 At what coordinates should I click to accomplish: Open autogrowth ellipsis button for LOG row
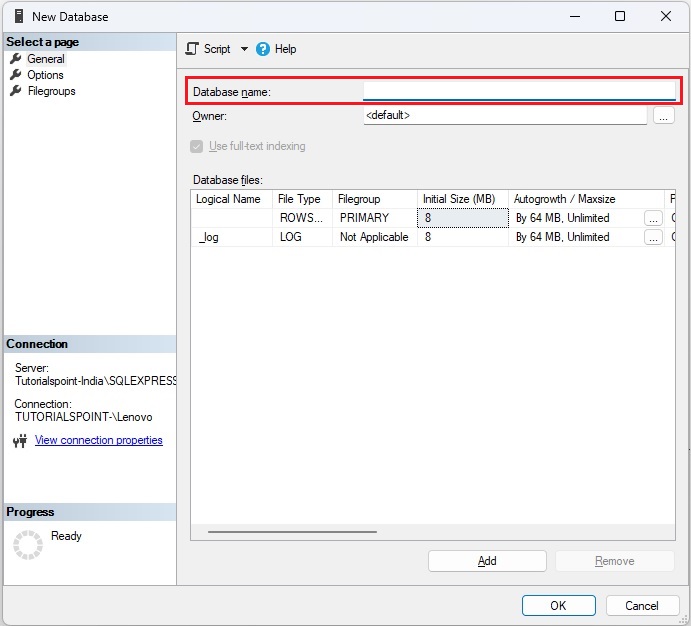coord(653,237)
